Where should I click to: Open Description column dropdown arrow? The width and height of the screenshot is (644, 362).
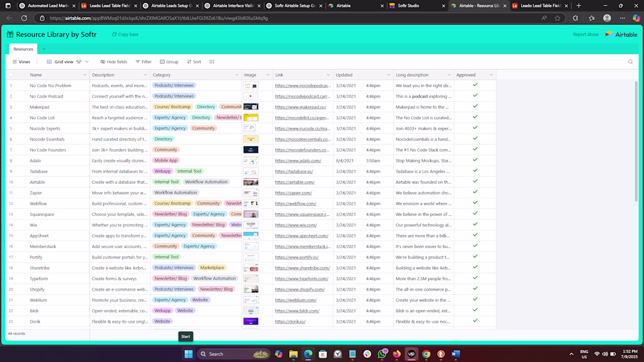point(145,75)
